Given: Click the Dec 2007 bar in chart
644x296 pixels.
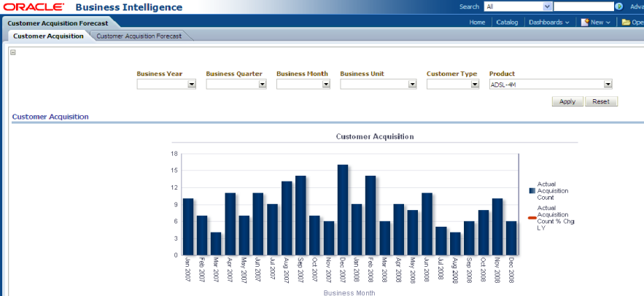Looking at the screenshot, I should coord(343,210).
